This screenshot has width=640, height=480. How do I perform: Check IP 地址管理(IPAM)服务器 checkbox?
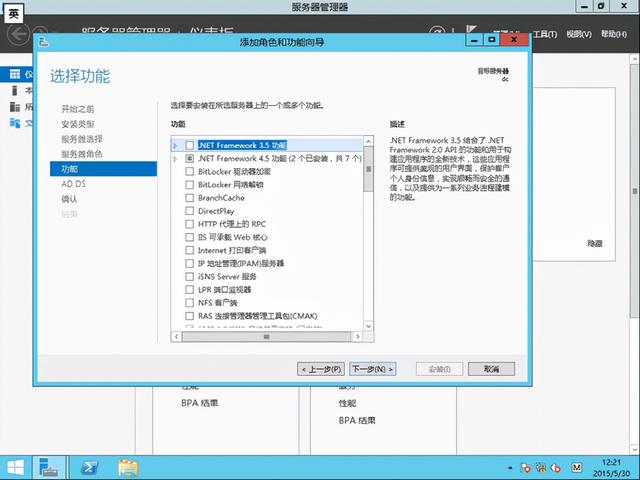pos(189,263)
